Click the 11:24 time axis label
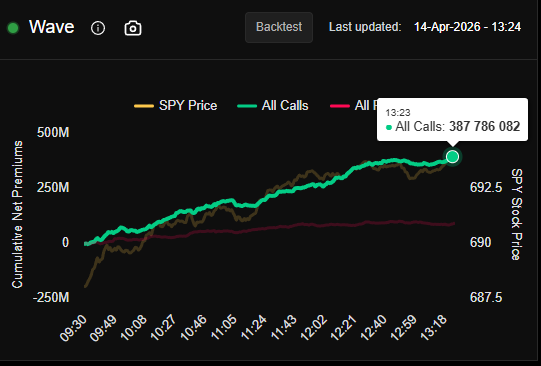The height and width of the screenshot is (366, 541). coord(253,328)
